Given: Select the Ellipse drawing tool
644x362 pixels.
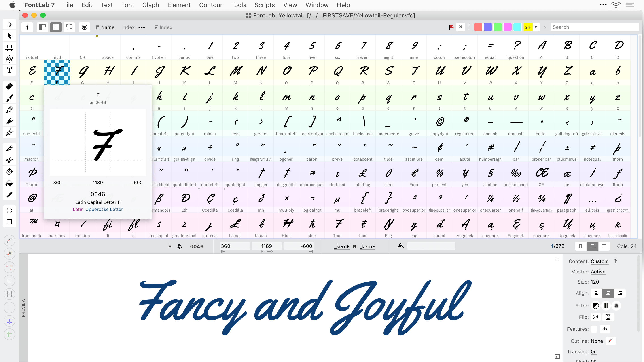Looking at the screenshot, I should (x=9, y=210).
